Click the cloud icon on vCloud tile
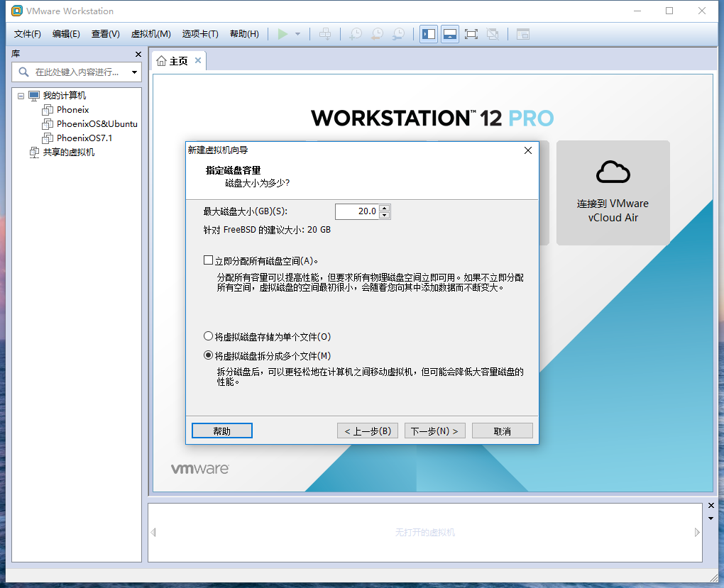Screen dimensions: 724x588 click(613, 172)
